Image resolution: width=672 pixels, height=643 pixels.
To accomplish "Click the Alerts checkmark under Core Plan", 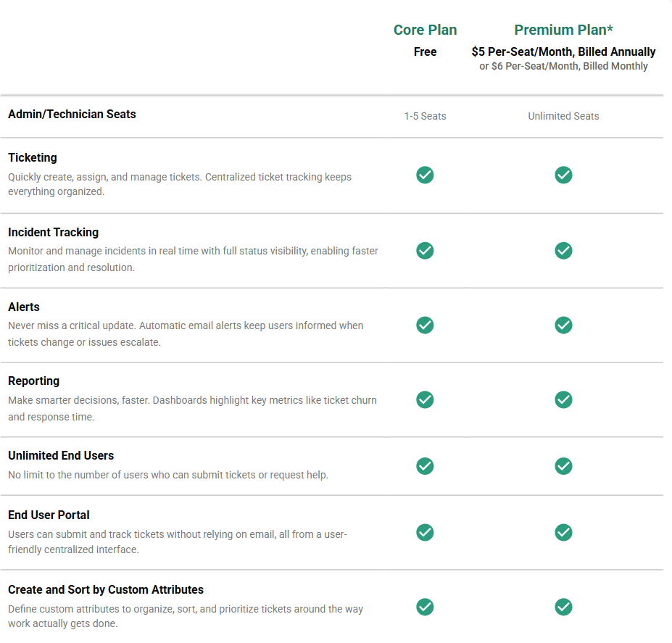I will coord(425,325).
